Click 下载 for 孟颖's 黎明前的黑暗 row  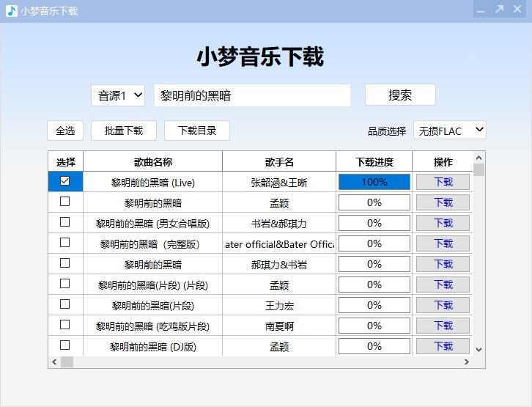click(443, 202)
